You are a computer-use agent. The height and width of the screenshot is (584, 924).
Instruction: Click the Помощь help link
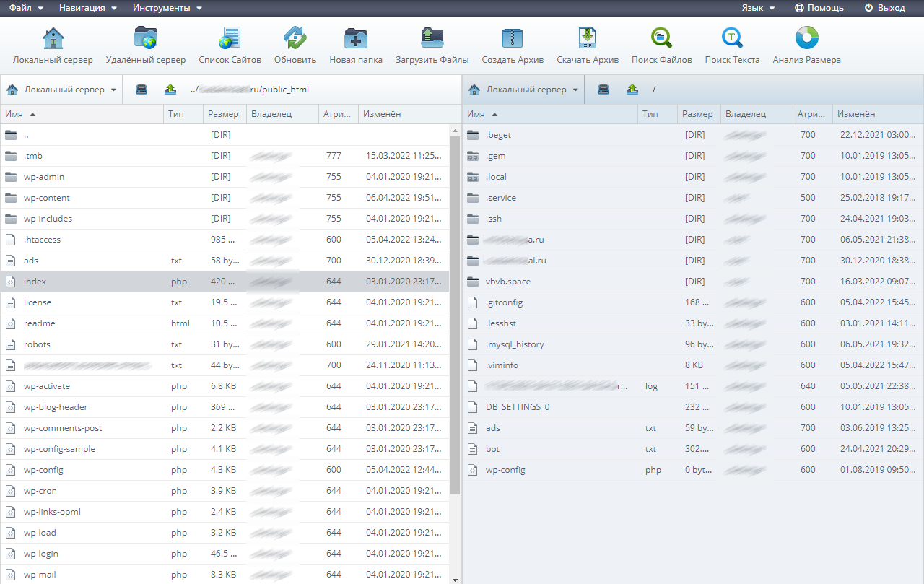coord(819,8)
